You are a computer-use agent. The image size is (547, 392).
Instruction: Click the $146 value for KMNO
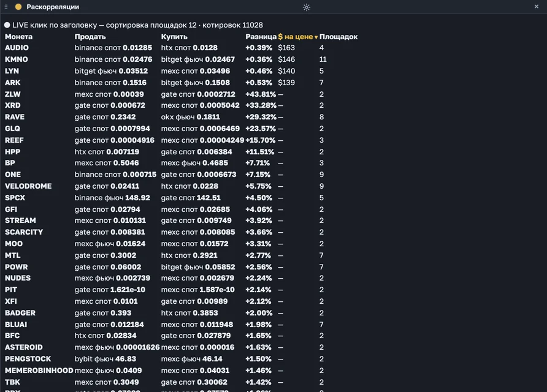click(286, 59)
